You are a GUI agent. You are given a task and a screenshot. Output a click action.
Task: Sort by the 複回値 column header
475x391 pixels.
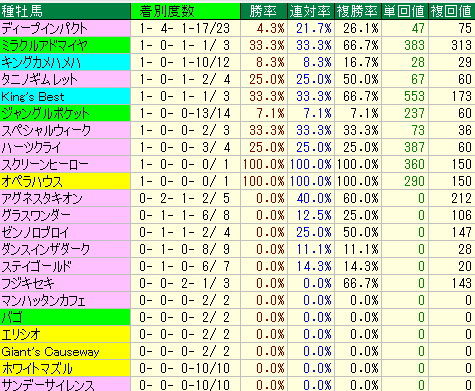pos(451,12)
